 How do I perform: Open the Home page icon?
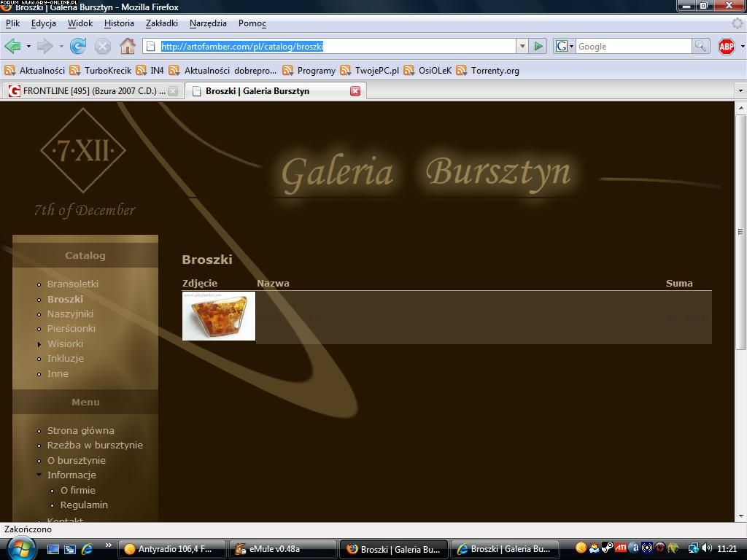(x=127, y=46)
